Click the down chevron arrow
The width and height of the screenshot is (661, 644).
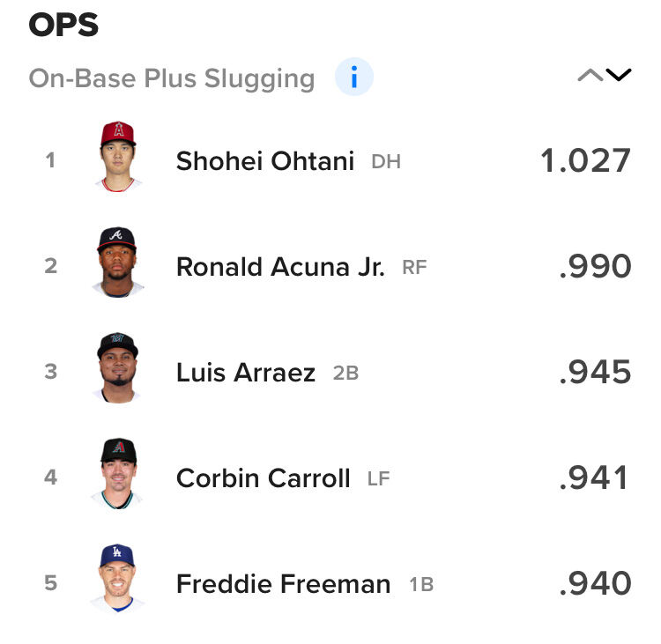(x=619, y=75)
